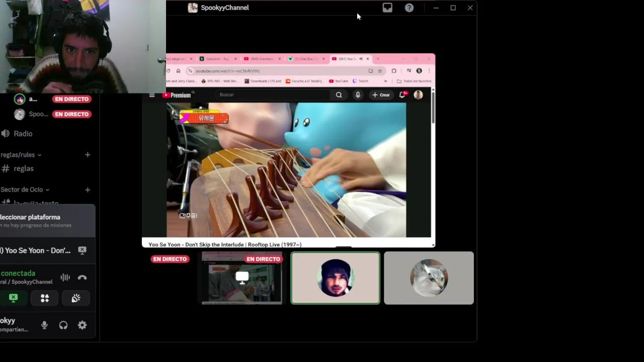This screenshot has width=644, height=362.
Task: Open the YouTube account avatar menu
Action: (418, 95)
